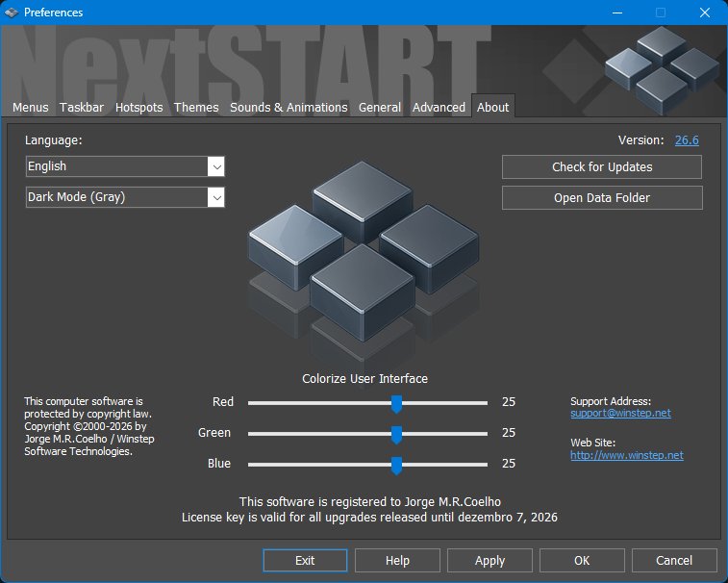
Task: Click Open Data Folder button
Action: coord(602,198)
